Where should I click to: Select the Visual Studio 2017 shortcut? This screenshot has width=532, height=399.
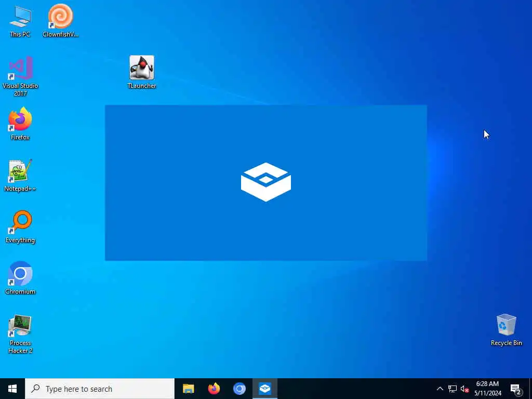[20, 76]
